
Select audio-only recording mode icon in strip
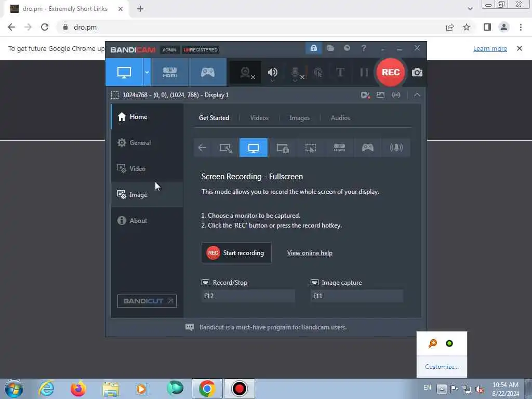click(396, 148)
